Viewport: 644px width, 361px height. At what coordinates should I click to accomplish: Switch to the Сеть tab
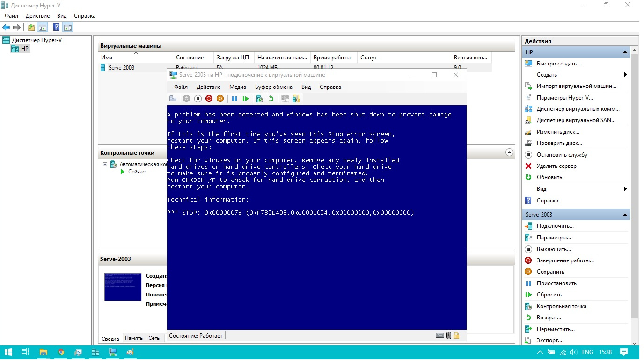pyautogui.click(x=154, y=338)
